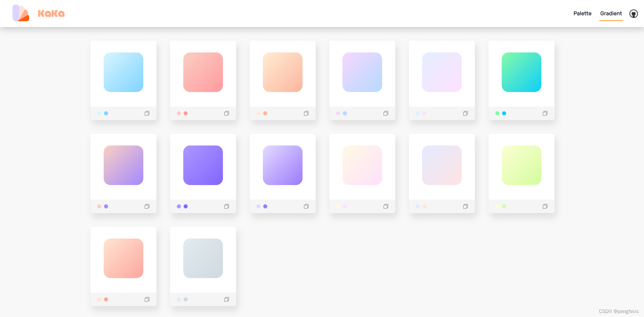Open the lilac-to-light-blue gradient preview
The width and height of the screenshot is (644, 317).
click(x=362, y=72)
